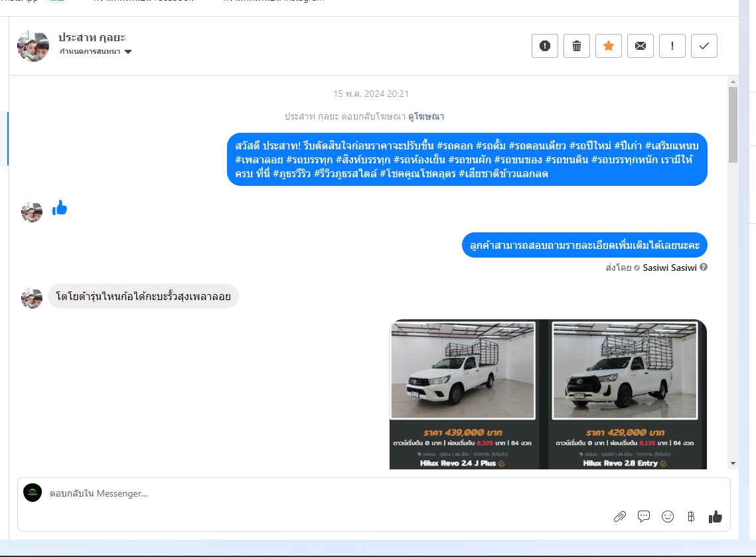
Task: Click the chat vertical scrollbar thumb
Action: [x=733, y=125]
